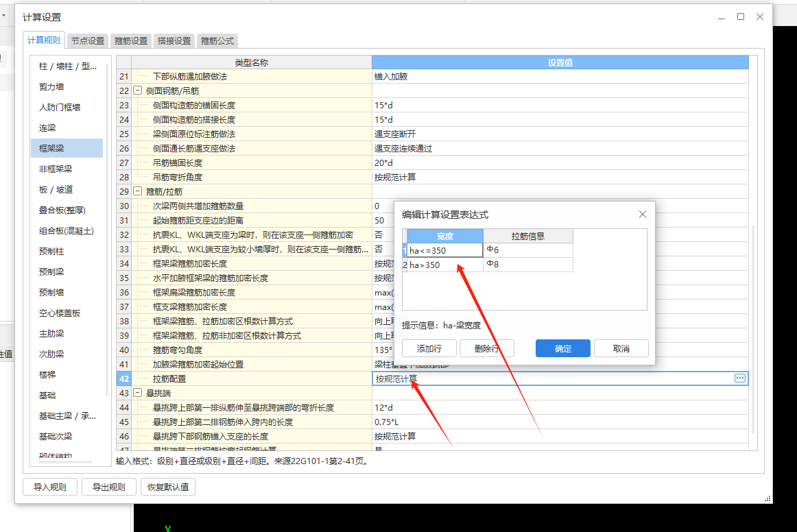Select 预制梁 in the category list
Image resolution: width=797 pixels, height=532 pixels.
[x=67, y=272]
